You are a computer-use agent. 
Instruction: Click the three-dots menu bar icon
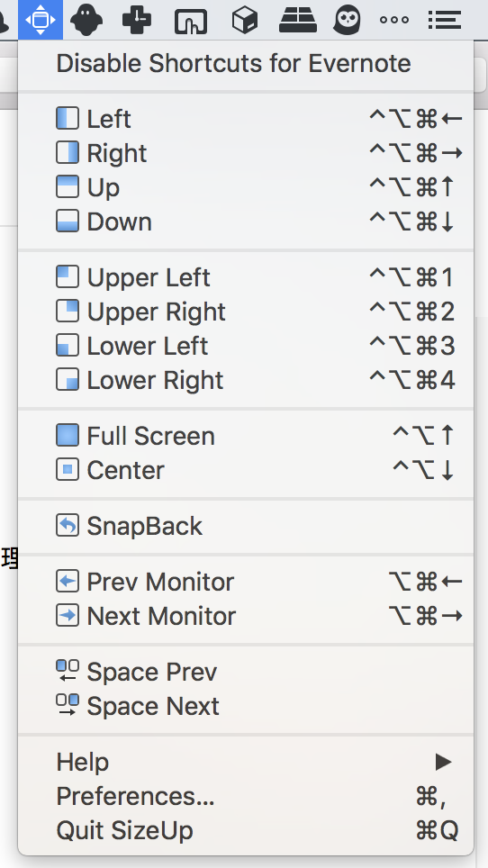pos(394,20)
